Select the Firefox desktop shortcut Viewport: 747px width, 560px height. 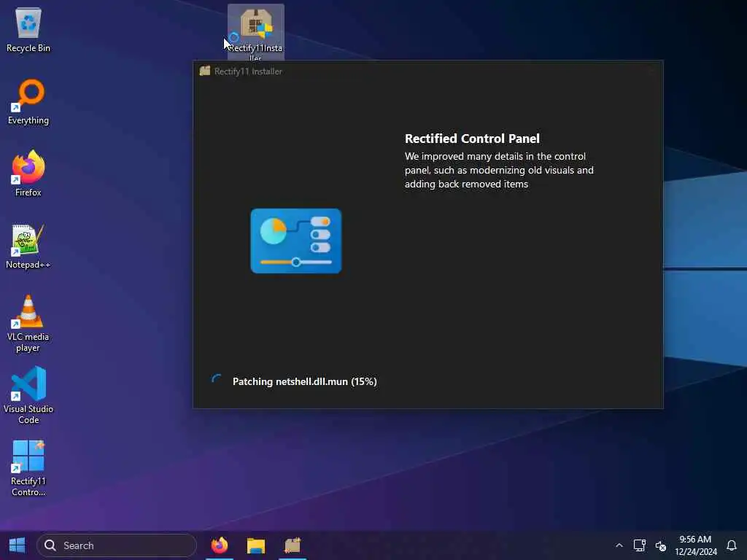(28, 174)
